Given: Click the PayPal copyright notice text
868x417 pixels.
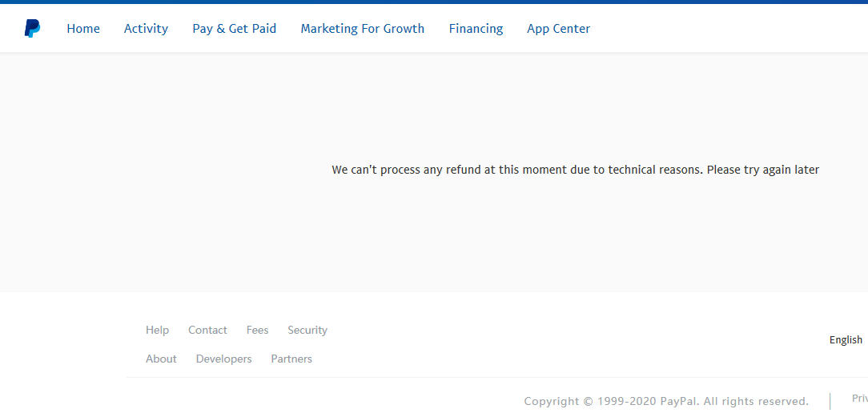Looking at the screenshot, I should coord(666,401).
